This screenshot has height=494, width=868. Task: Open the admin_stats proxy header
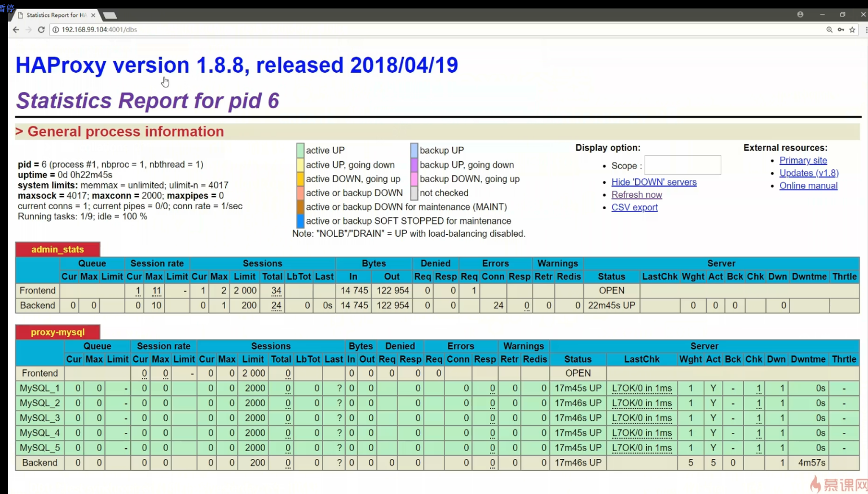58,249
